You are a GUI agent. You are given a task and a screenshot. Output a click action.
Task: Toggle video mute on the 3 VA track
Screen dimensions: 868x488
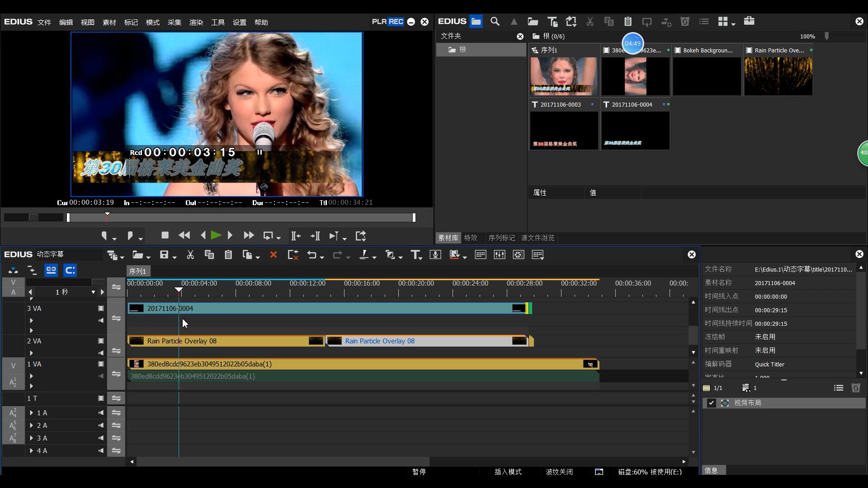(x=101, y=309)
